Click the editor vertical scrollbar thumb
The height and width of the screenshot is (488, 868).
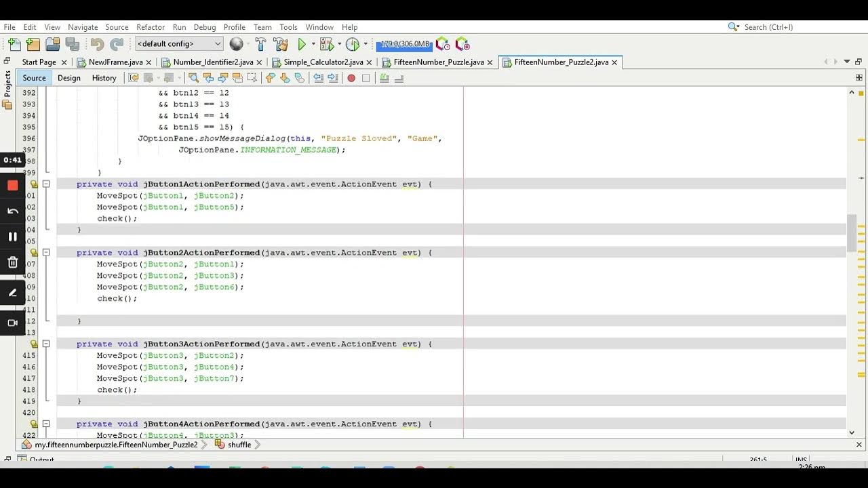tap(852, 232)
